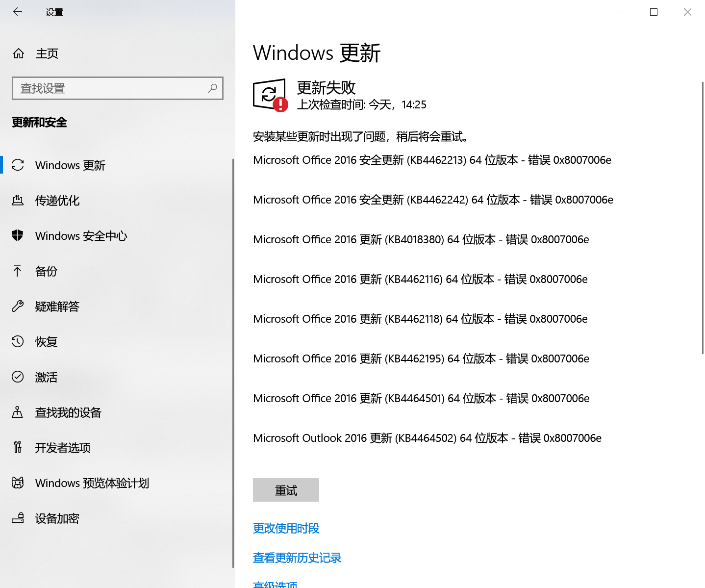
Task: Click the Windows 更新 sync icon in sidebar
Action: (x=18, y=165)
